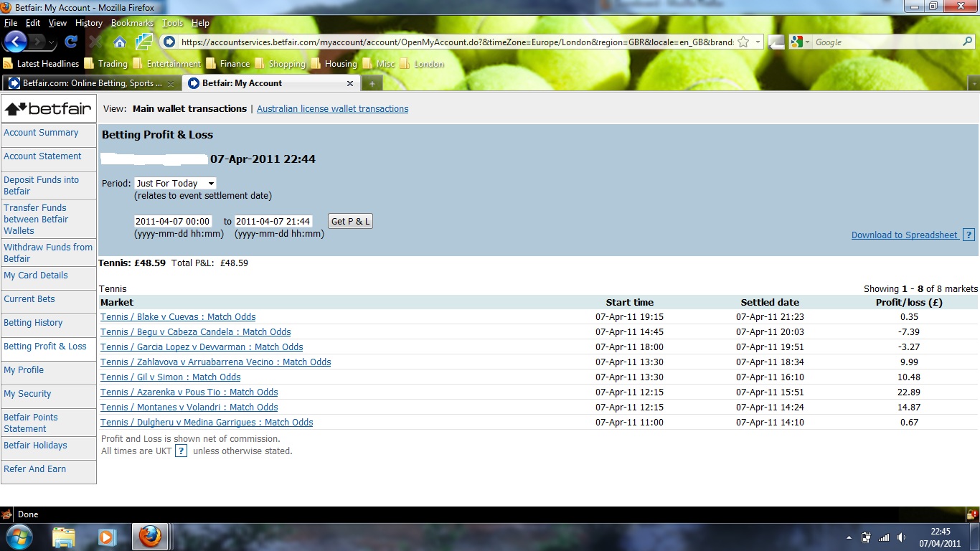Go back with the Firefox back arrow
This screenshot has width=980, height=551.
[x=16, y=42]
